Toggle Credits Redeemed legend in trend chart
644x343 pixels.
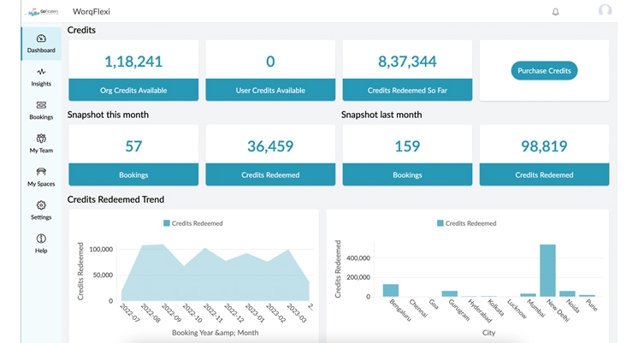point(192,223)
